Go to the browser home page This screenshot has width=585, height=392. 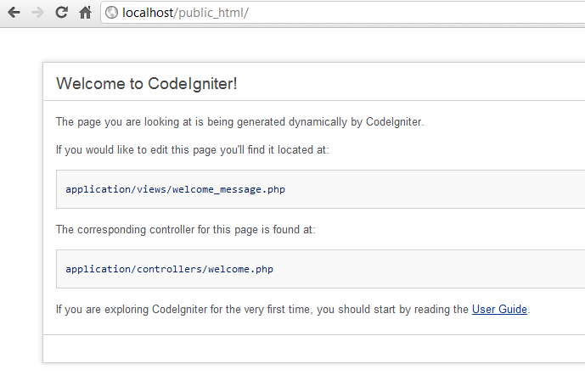click(x=85, y=13)
